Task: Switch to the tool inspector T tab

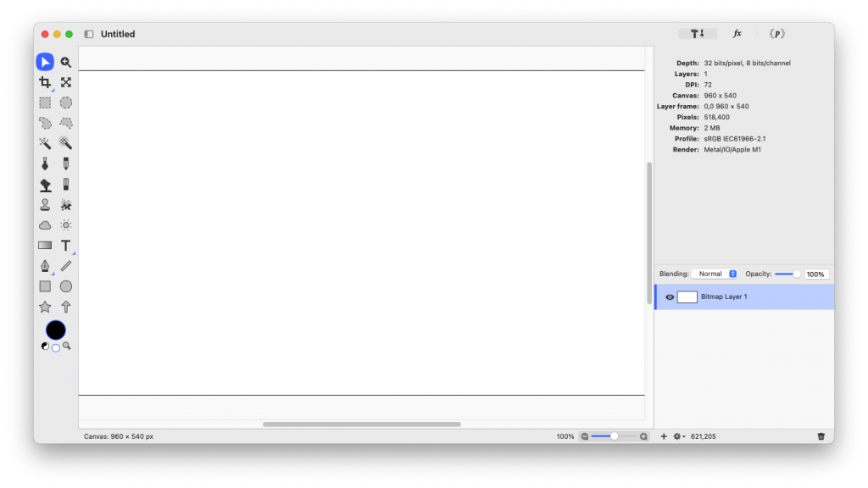Action: 698,34
